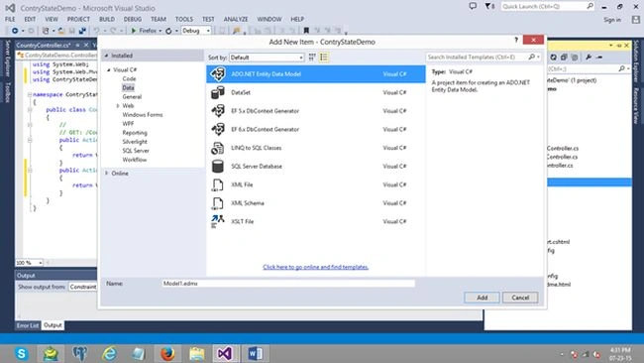Start debugging with Firefox button

click(x=144, y=31)
